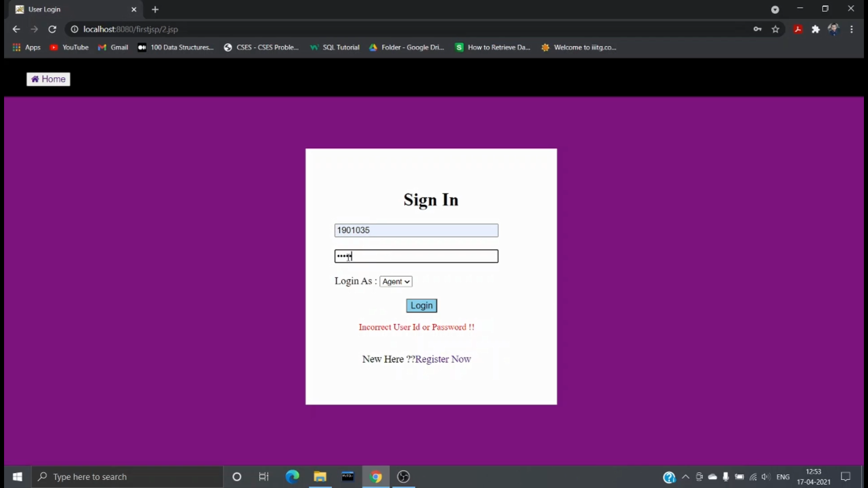
Task: Click the Adobe Acrobat extension icon
Action: (798, 29)
